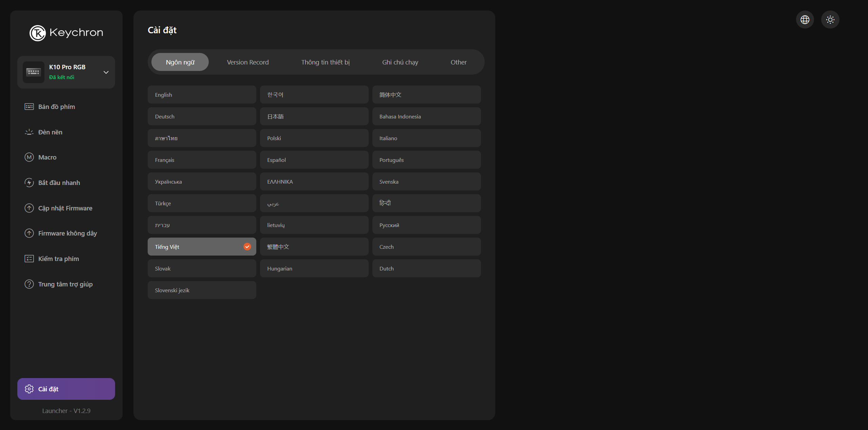Click Trung tâm trợ giúp question icon
The height and width of the screenshot is (430, 868).
click(x=29, y=284)
